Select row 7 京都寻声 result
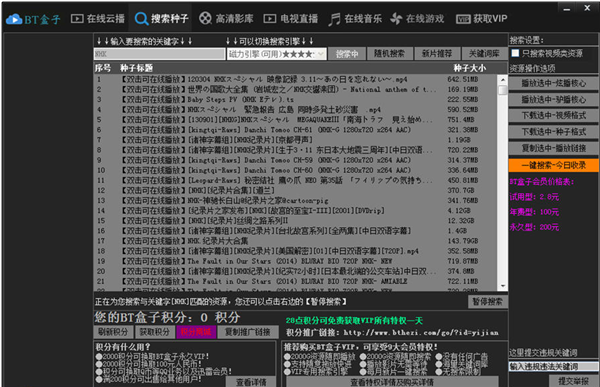 pos(295,140)
